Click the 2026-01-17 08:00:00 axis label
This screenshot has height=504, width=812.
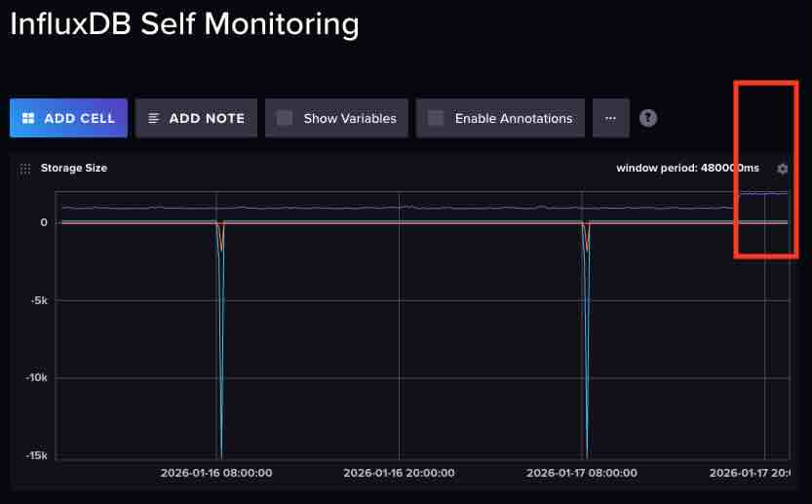click(x=582, y=473)
